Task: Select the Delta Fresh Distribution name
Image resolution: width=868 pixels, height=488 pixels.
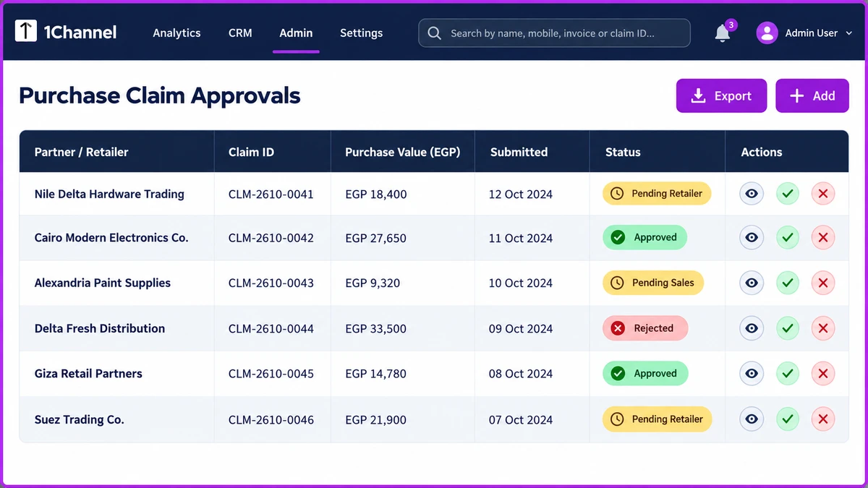Action: (x=100, y=328)
